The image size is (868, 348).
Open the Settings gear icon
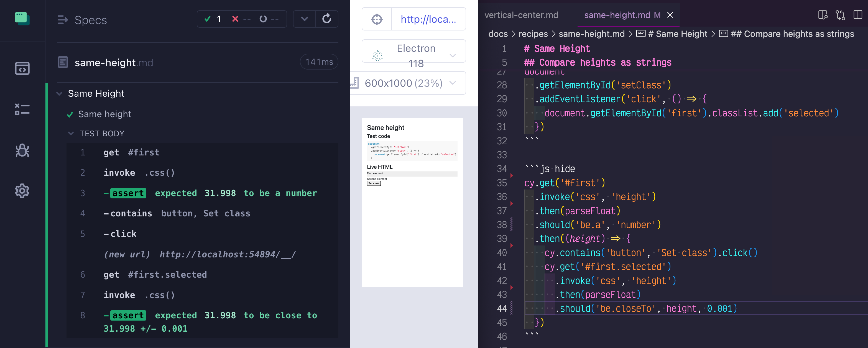coord(22,191)
